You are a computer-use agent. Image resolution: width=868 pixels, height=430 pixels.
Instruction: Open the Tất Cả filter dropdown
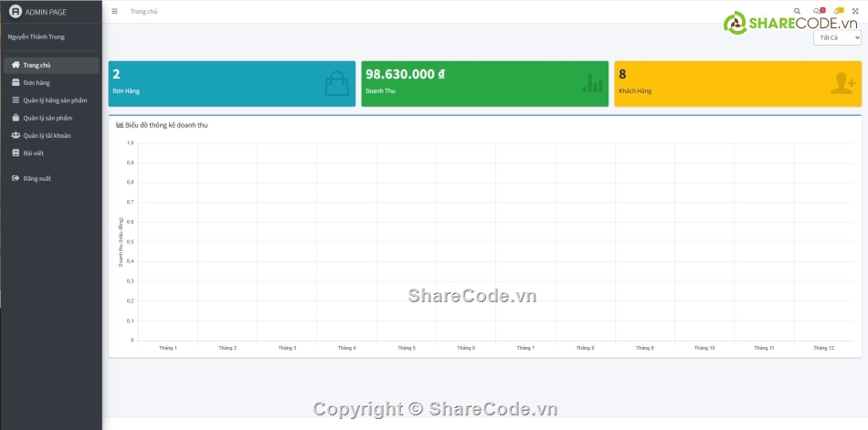click(837, 37)
